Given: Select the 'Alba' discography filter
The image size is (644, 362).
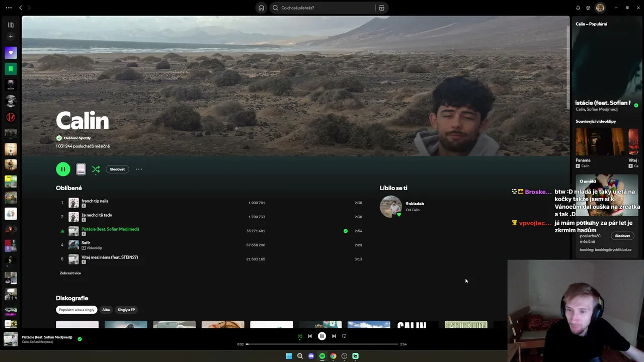Looking at the screenshot, I should click(106, 310).
